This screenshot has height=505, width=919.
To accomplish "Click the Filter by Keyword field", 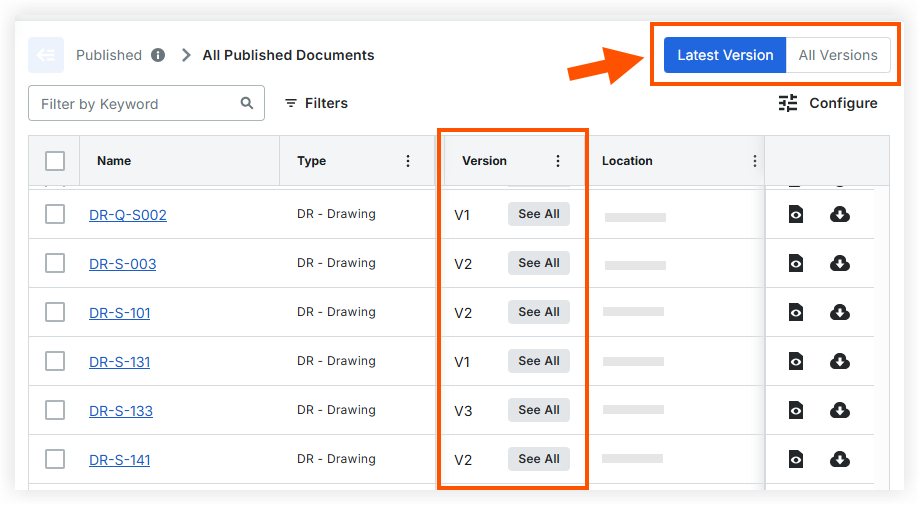I will [x=135, y=103].
